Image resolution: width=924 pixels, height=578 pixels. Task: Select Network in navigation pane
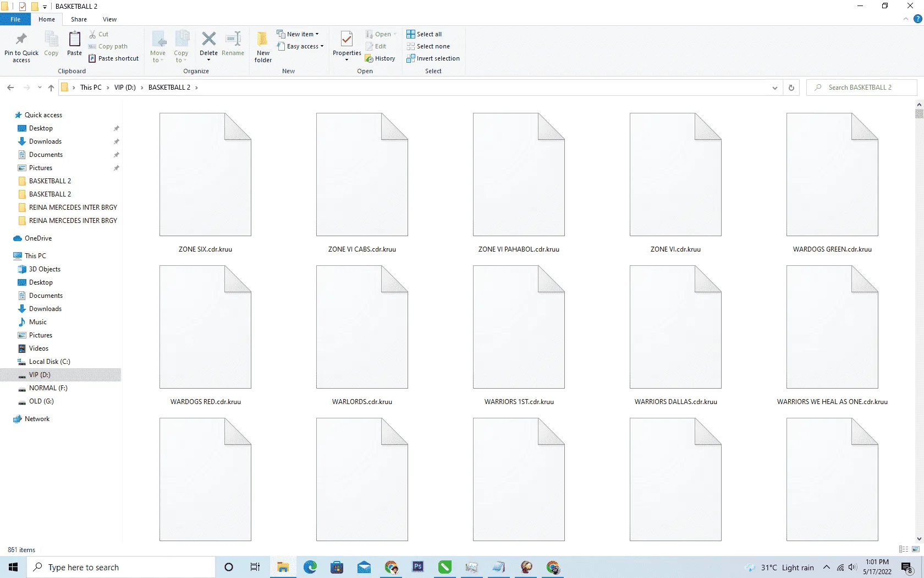37,419
